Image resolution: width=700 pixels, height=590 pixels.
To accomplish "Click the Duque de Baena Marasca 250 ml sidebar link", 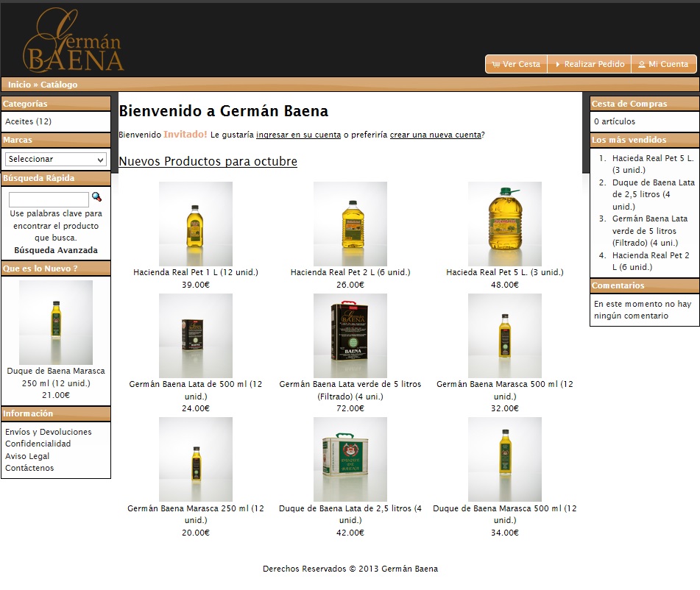I will tap(56, 377).
